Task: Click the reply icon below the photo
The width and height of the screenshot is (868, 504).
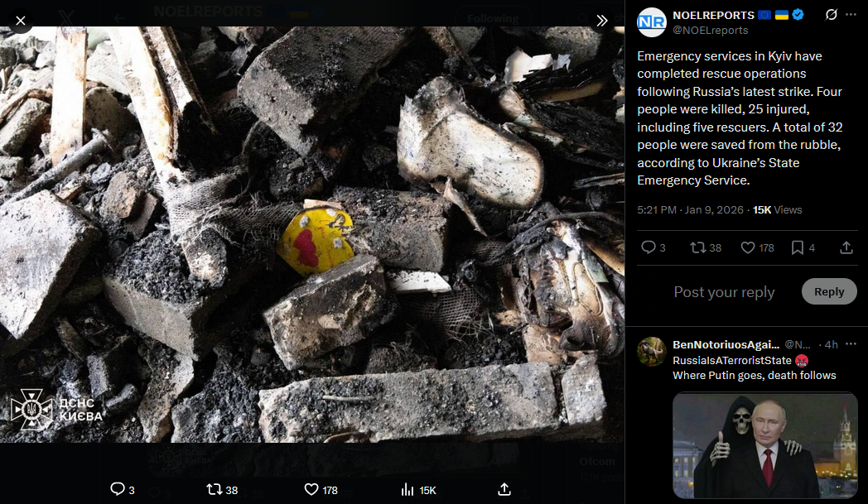Action: [x=118, y=489]
